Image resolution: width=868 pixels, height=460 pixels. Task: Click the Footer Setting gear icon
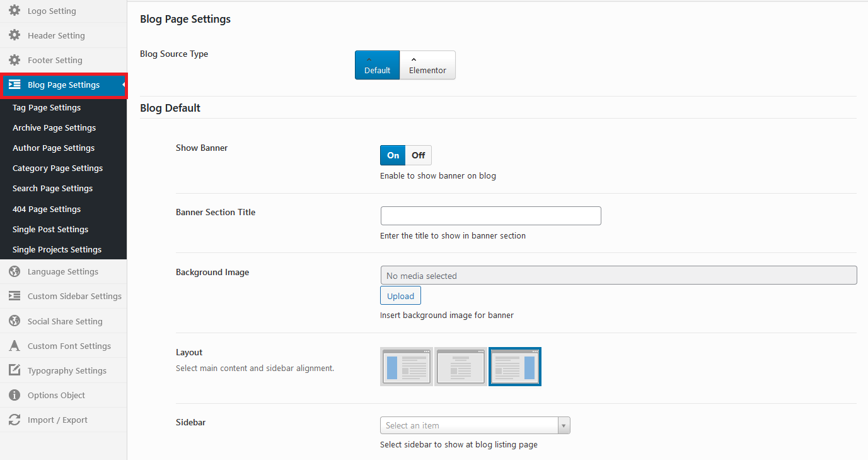tap(14, 60)
